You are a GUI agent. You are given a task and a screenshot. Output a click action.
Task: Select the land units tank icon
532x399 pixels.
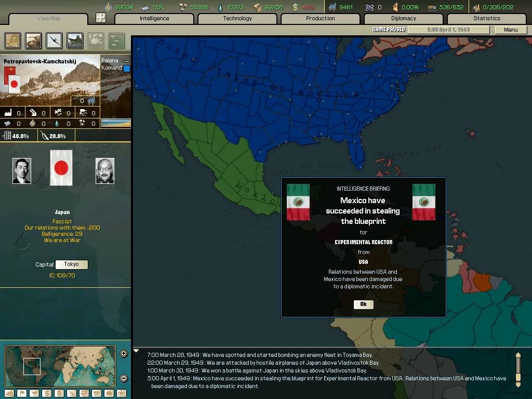33,40
